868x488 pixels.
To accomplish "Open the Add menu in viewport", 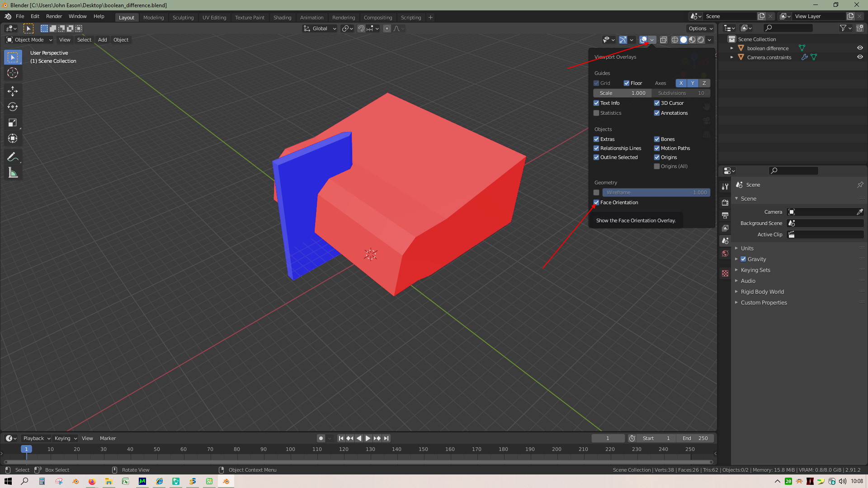I will [103, 40].
